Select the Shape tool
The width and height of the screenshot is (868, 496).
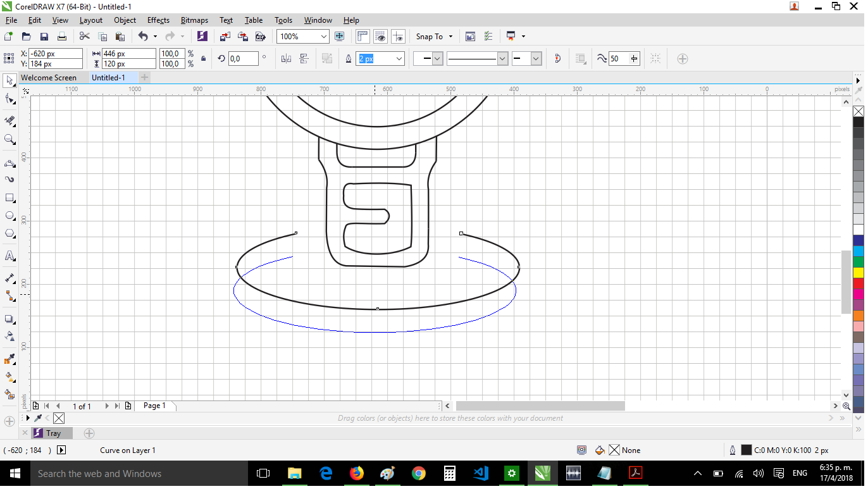click(9, 99)
